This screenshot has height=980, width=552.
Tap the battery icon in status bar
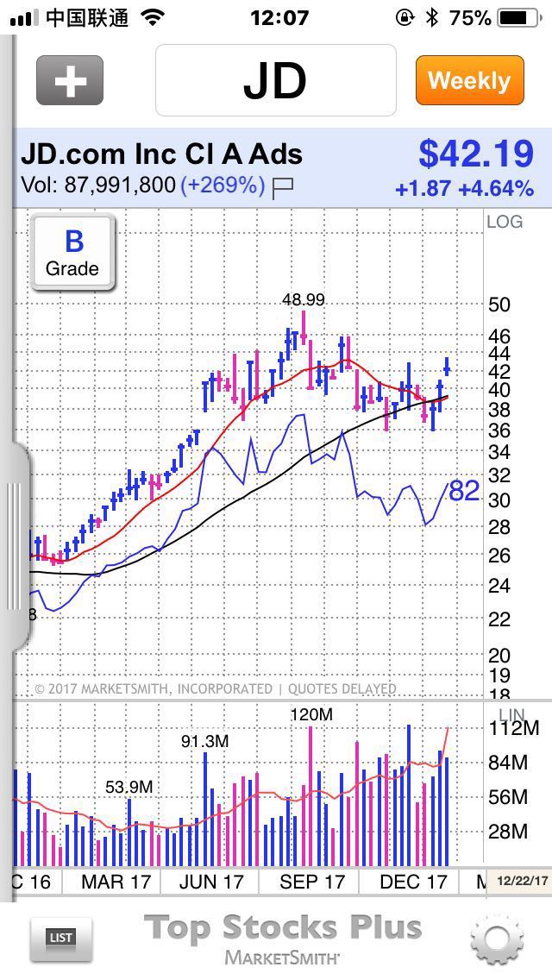(x=519, y=18)
